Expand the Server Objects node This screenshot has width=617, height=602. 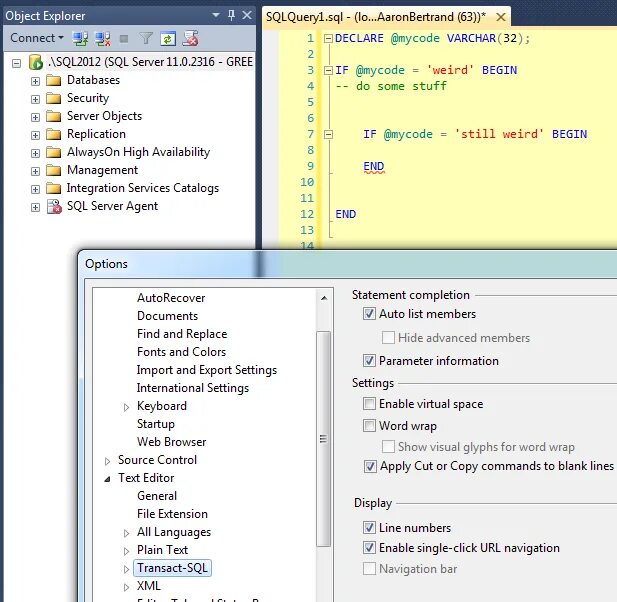coord(35,117)
